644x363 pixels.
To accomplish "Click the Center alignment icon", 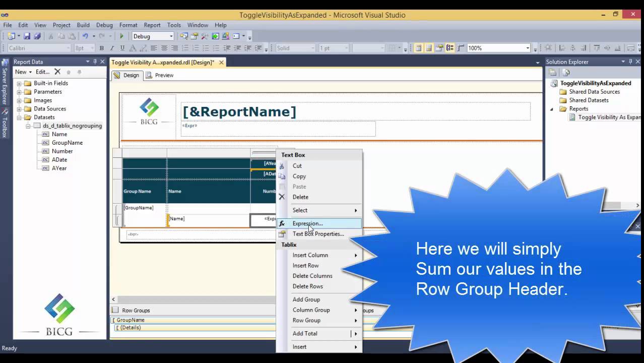I will 164,48.
